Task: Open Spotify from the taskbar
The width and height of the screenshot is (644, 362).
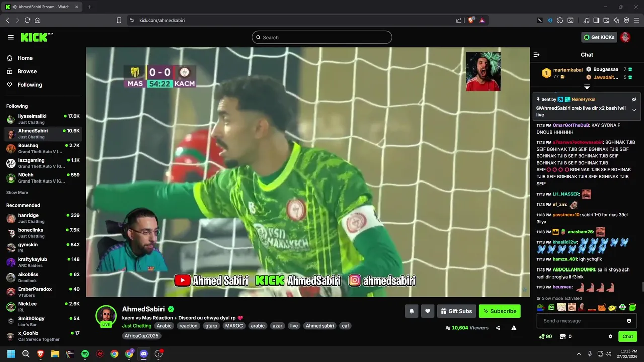Action: 85,354
